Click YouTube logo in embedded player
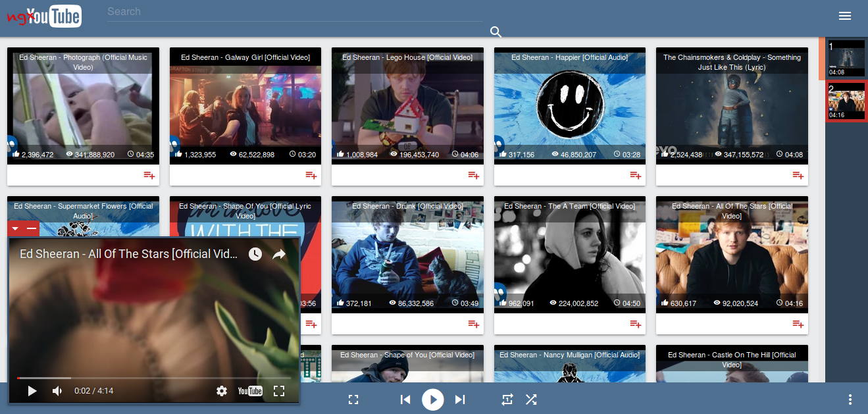The image size is (868, 414). (250, 391)
